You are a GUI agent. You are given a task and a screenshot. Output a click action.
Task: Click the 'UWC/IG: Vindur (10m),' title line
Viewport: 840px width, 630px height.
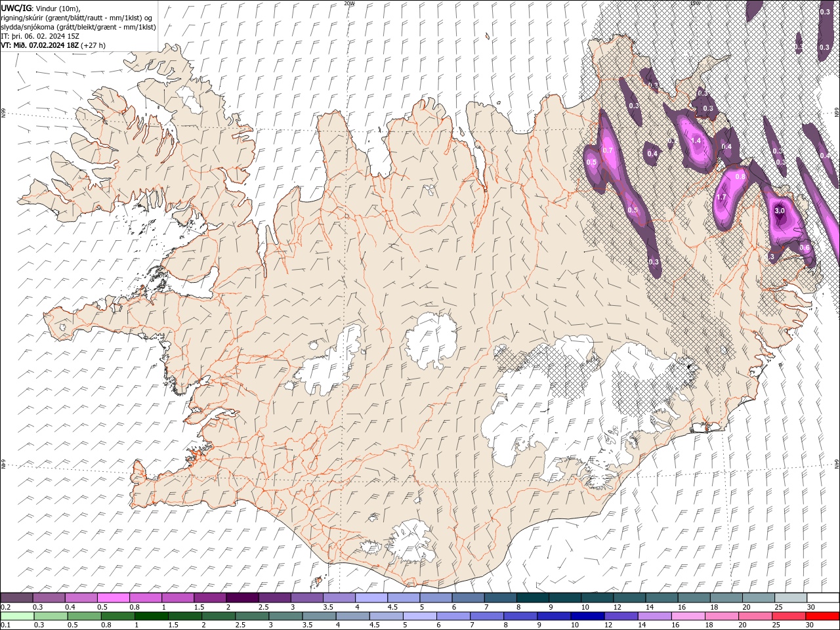(40, 8)
